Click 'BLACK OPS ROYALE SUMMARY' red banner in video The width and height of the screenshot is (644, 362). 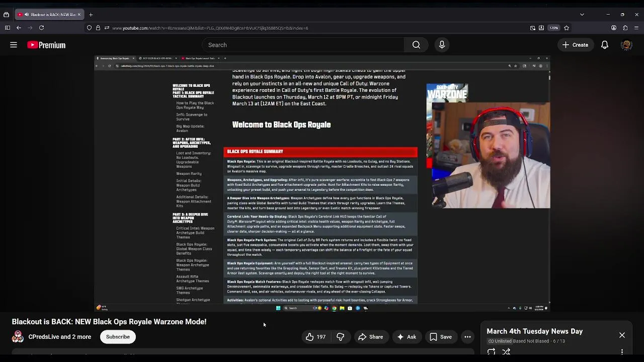pyautogui.click(x=320, y=151)
